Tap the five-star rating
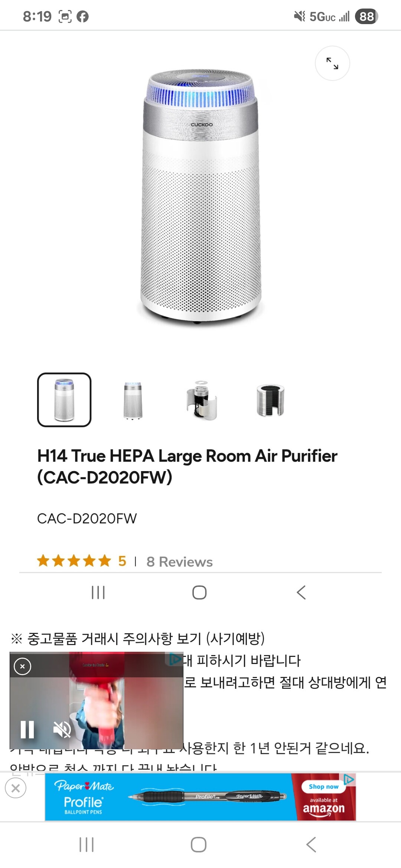Viewport: 401px width, 868px height. pos(74,561)
